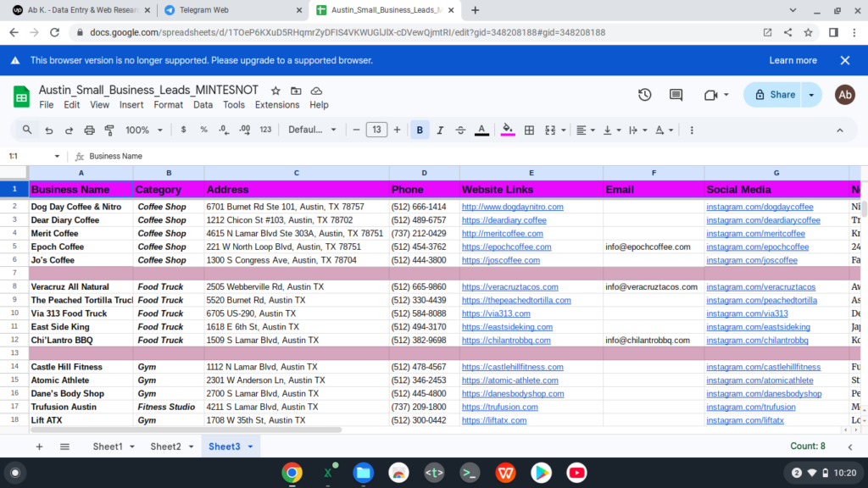Open the more toolbar options menu

(x=692, y=130)
